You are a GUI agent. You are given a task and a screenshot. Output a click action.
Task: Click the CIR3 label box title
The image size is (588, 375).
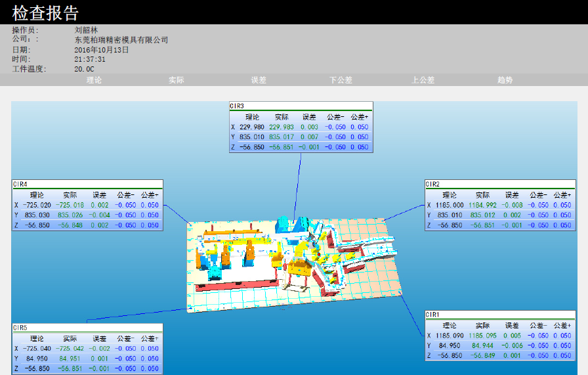(x=237, y=106)
